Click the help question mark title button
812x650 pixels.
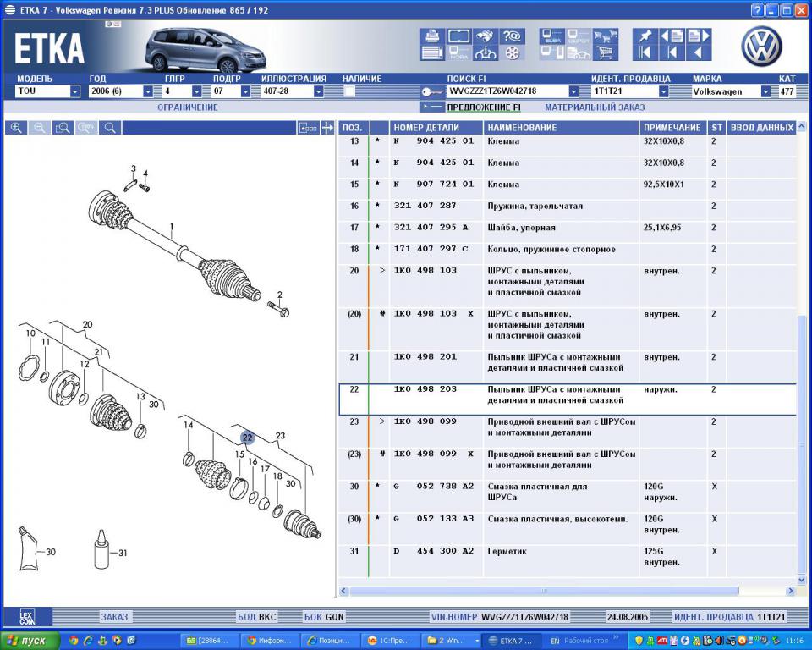point(757,10)
